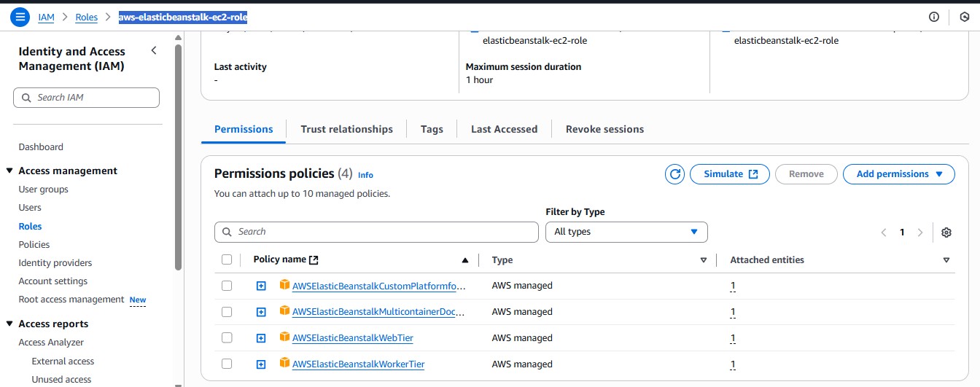Open Dashboard in the side navigation
The image size is (980, 387).
[41, 146]
